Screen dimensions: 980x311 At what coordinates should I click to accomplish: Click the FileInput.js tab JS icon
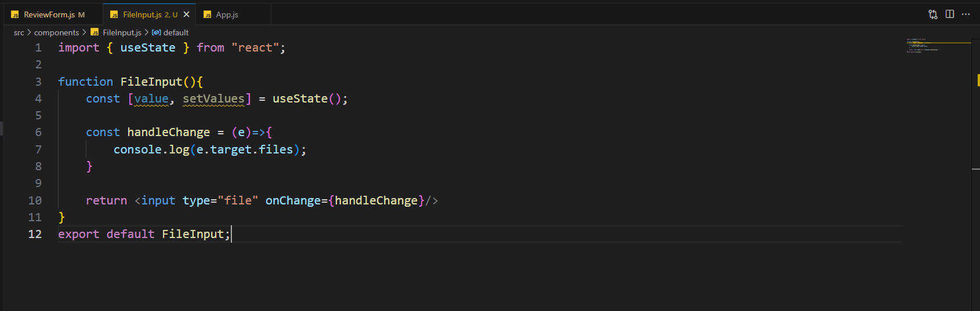pos(114,14)
